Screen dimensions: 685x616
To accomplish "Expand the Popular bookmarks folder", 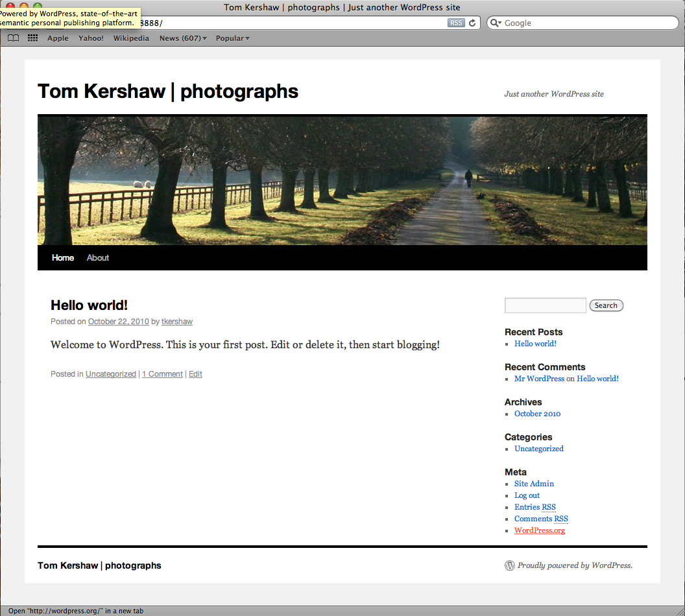I will 232,38.
